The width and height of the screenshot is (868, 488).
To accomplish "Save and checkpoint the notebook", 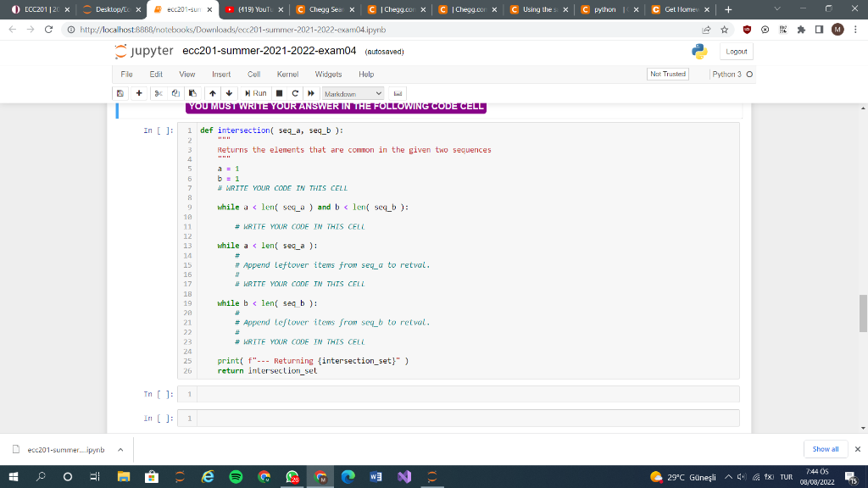I will click(120, 93).
